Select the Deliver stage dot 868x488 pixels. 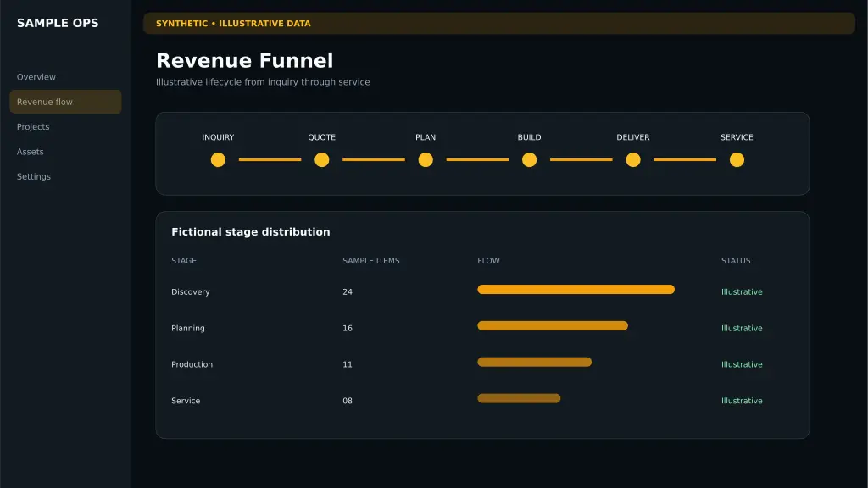tap(633, 160)
